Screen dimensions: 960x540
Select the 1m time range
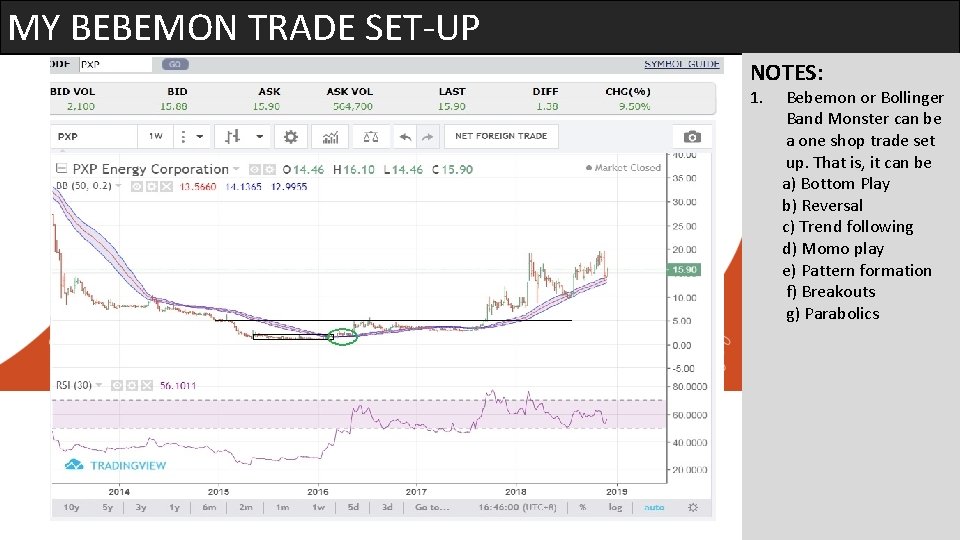pyautogui.click(x=282, y=508)
